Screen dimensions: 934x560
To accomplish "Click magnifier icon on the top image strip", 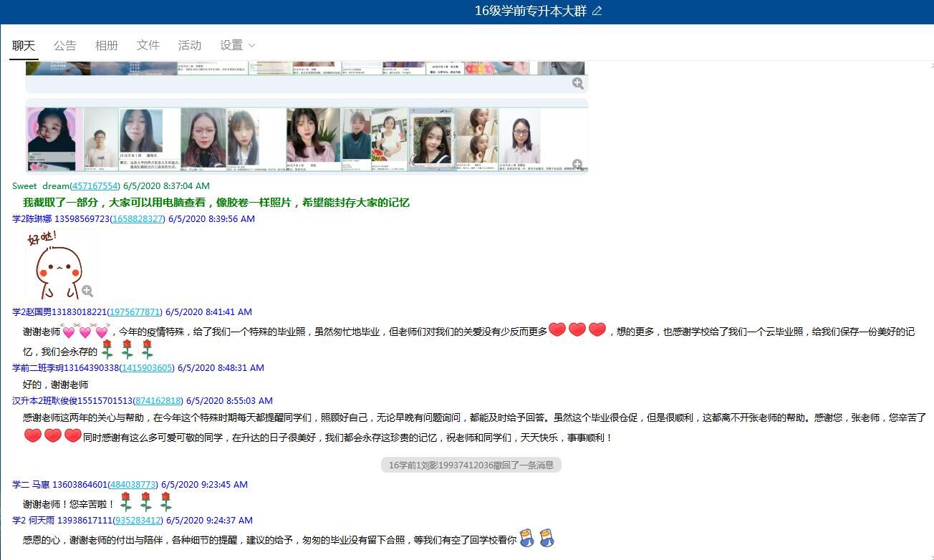I will (577, 84).
